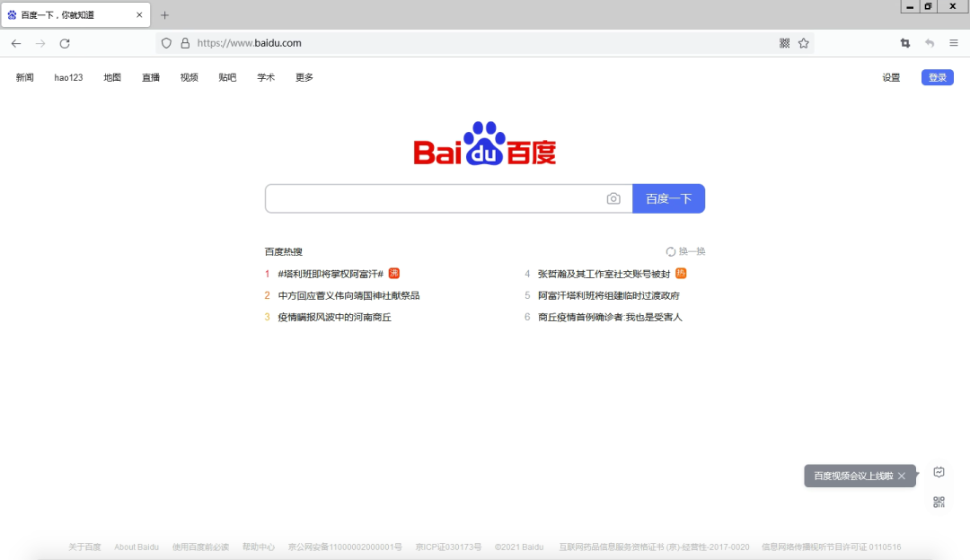Open the 直播 live link

click(x=150, y=77)
